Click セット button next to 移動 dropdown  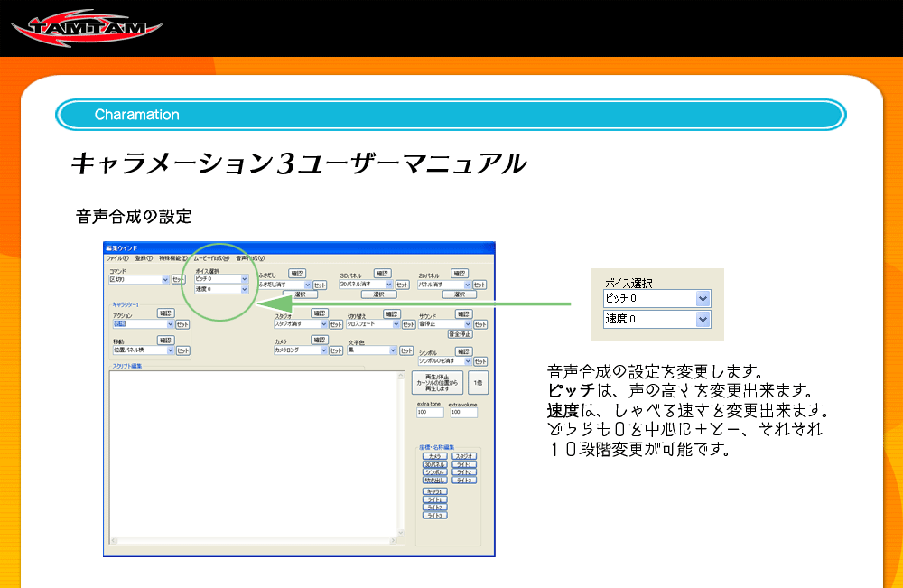pyautogui.click(x=182, y=350)
